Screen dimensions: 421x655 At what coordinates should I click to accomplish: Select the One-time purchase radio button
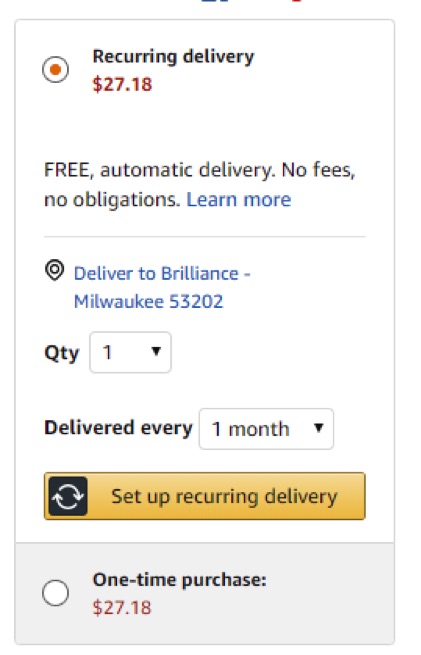pos(56,593)
